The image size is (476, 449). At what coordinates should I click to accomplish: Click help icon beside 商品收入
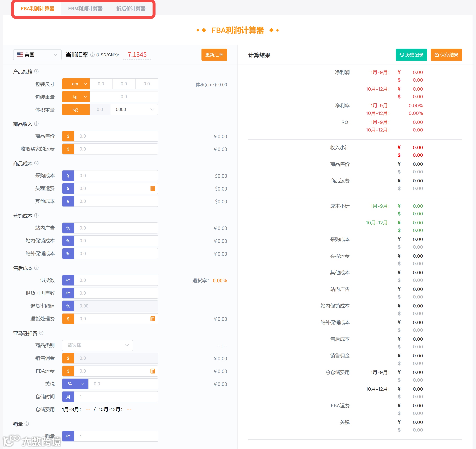[36, 124]
